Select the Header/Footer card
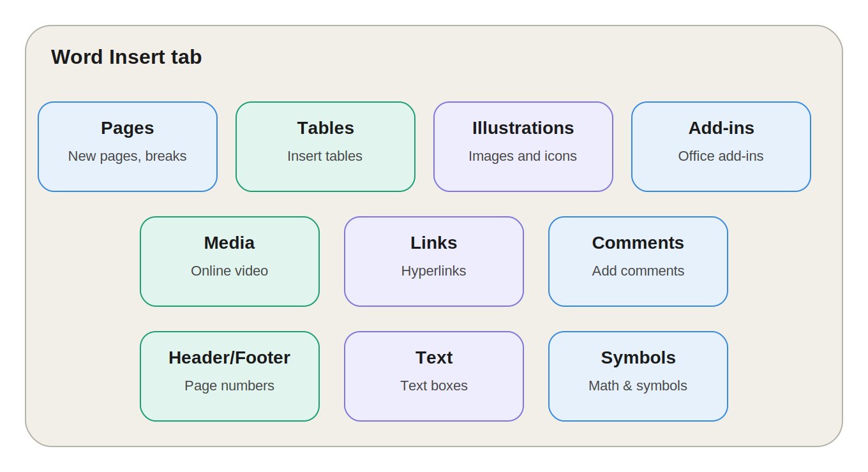This screenshot has width=868, height=472. [x=230, y=376]
